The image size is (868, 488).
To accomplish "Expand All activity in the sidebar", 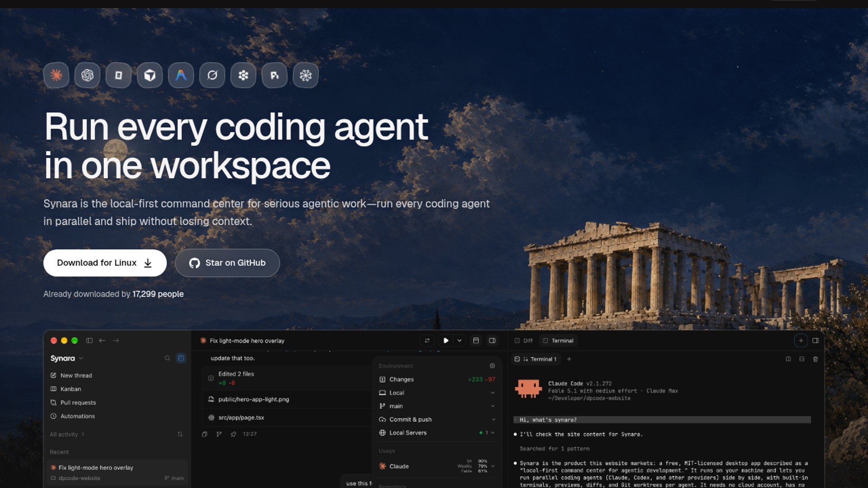I will click(67, 434).
